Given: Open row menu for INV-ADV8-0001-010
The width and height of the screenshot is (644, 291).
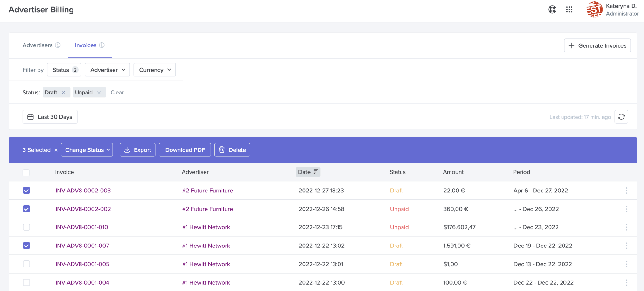Looking at the screenshot, I should pyautogui.click(x=627, y=227).
